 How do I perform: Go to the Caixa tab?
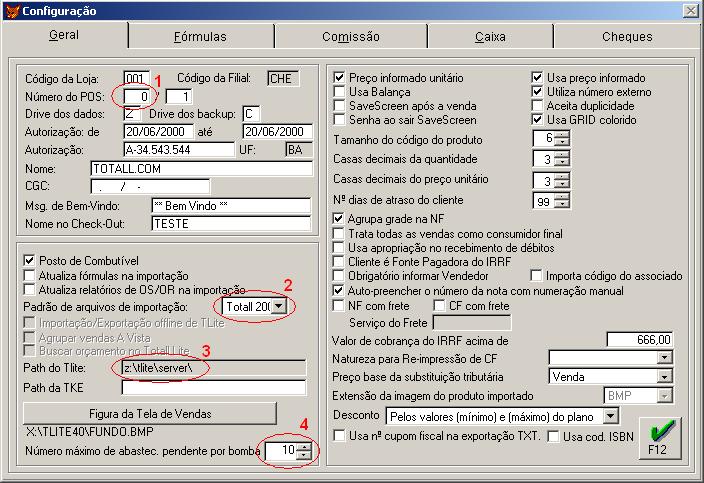tap(490, 36)
